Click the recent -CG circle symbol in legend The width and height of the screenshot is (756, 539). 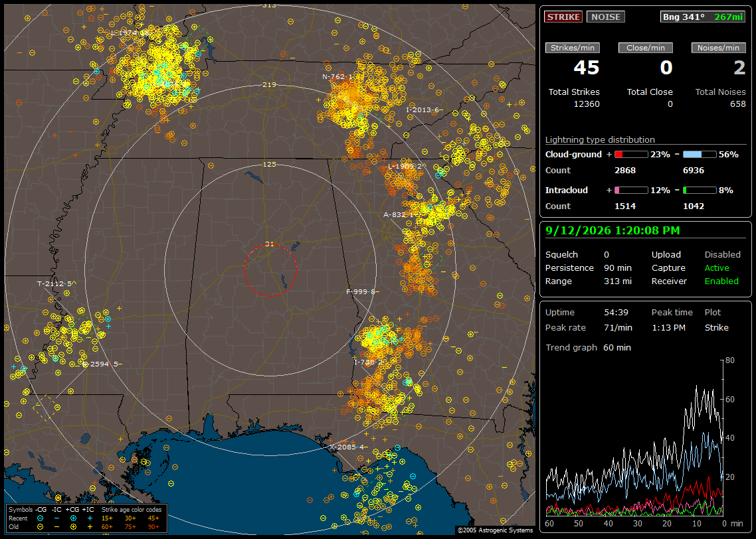[x=40, y=518]
